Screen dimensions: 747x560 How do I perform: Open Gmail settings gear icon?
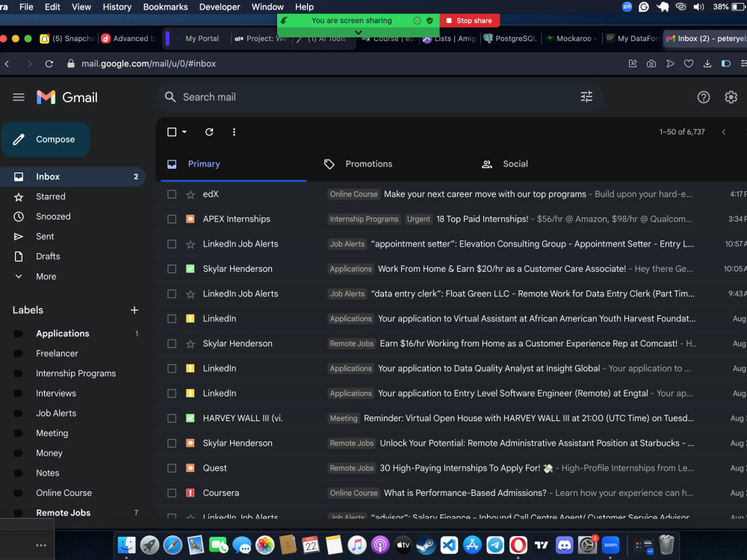coord(731,97)
